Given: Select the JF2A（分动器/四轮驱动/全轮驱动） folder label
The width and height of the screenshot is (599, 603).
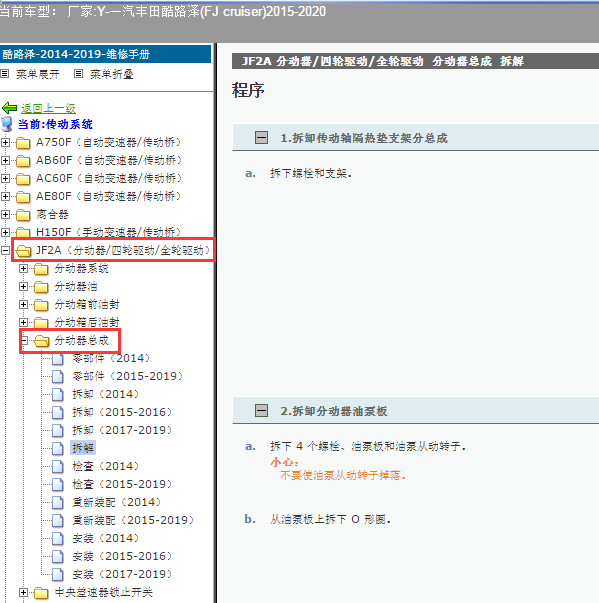Looking at the screenshot, I should [x=123, y=250].
